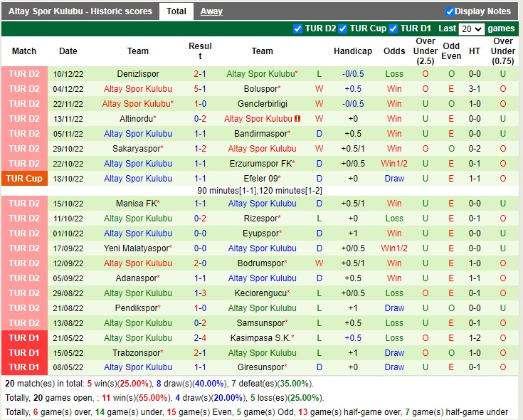Open the Trabzonspor team page

[137, 353]
